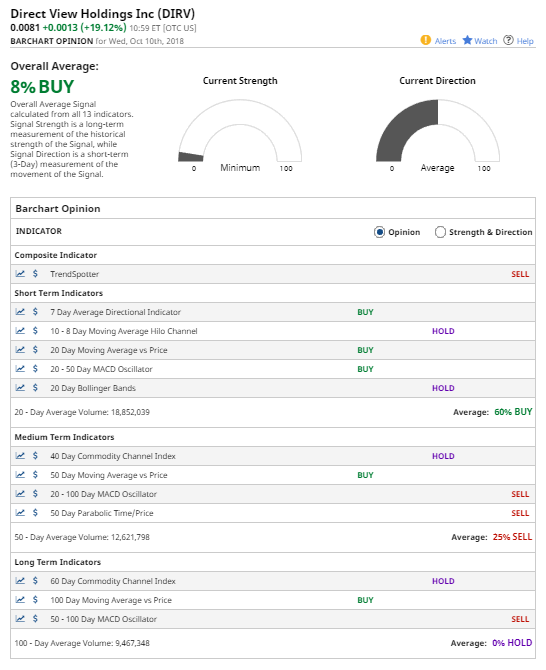Open Alerts link
This screenshot has width=546, height=670.
click(x=445, y=41)
